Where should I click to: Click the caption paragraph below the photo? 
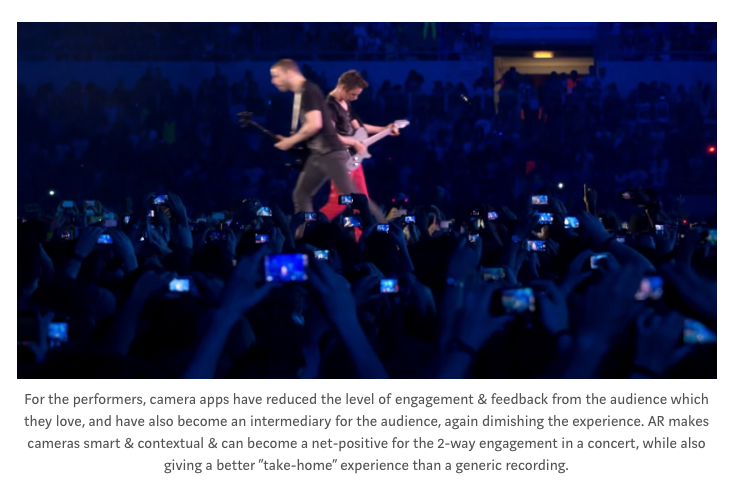tap(367, 432)
